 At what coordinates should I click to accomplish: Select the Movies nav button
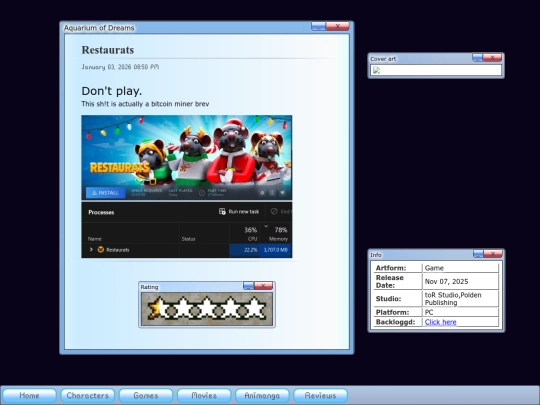(204, 395)
